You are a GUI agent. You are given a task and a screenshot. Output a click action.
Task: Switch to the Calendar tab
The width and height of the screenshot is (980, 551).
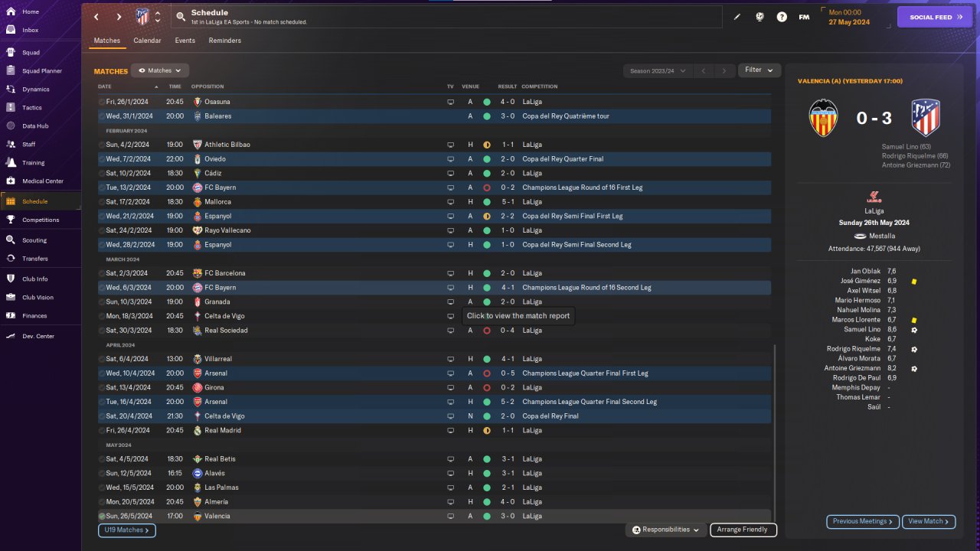147,41
